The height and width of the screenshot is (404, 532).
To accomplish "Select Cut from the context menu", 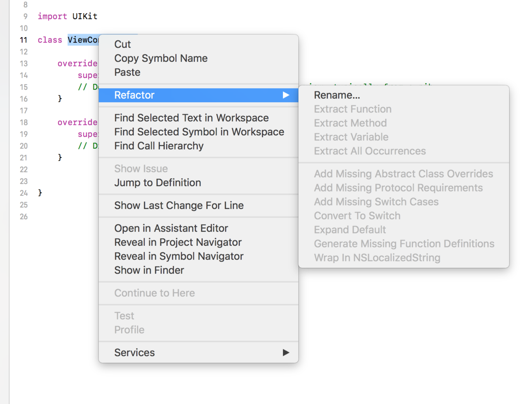I will click(123, 44).
